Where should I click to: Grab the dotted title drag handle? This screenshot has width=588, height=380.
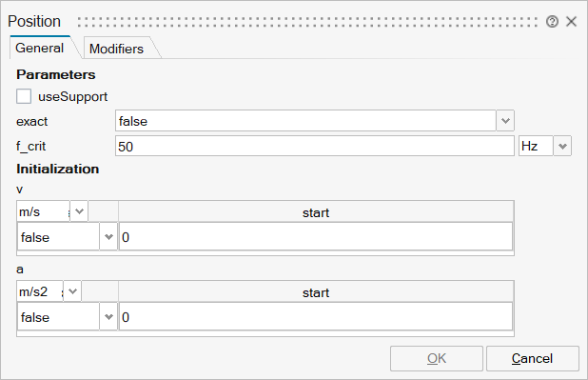(x=307, y=22)
